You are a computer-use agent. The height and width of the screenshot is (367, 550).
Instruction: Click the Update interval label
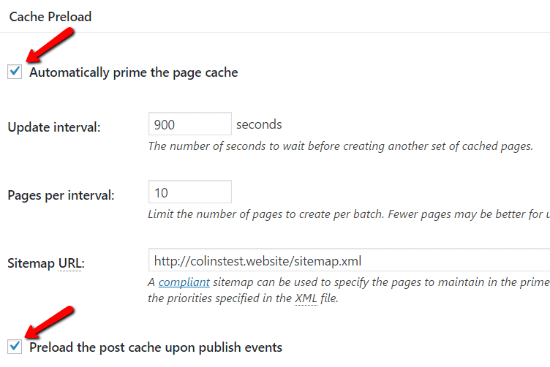[x=54, y=127]
